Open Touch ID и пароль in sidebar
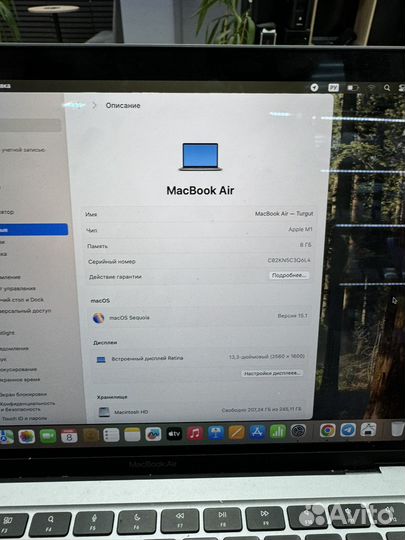 [x=23, y=418]
